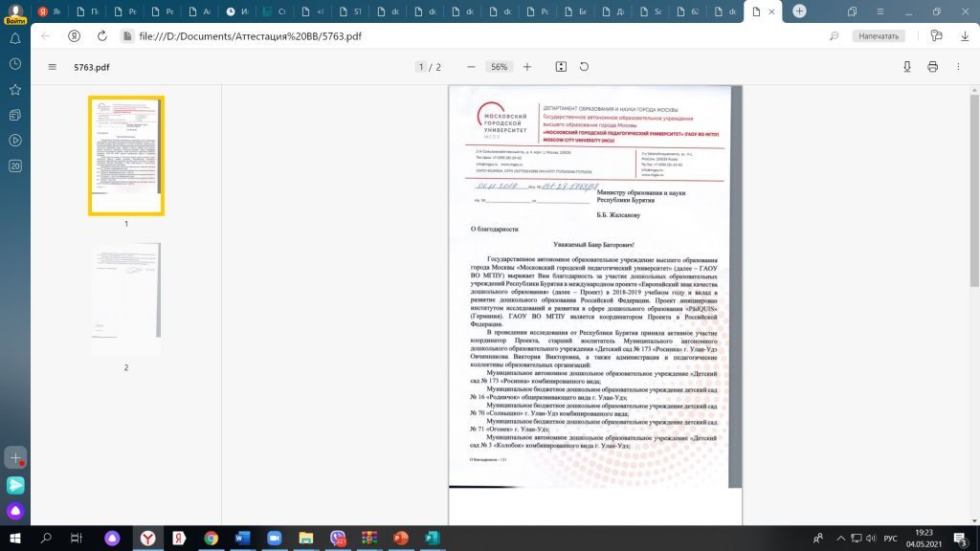Zoom in the PDF with plus button
This screenshot has height=551, width=980.
click(527, 67)
